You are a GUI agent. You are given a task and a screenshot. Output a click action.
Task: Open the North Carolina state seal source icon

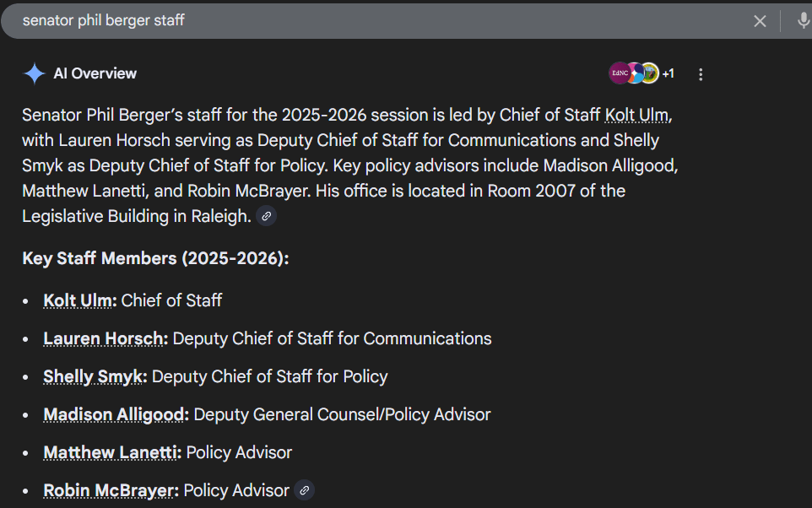tap(649, 73)
